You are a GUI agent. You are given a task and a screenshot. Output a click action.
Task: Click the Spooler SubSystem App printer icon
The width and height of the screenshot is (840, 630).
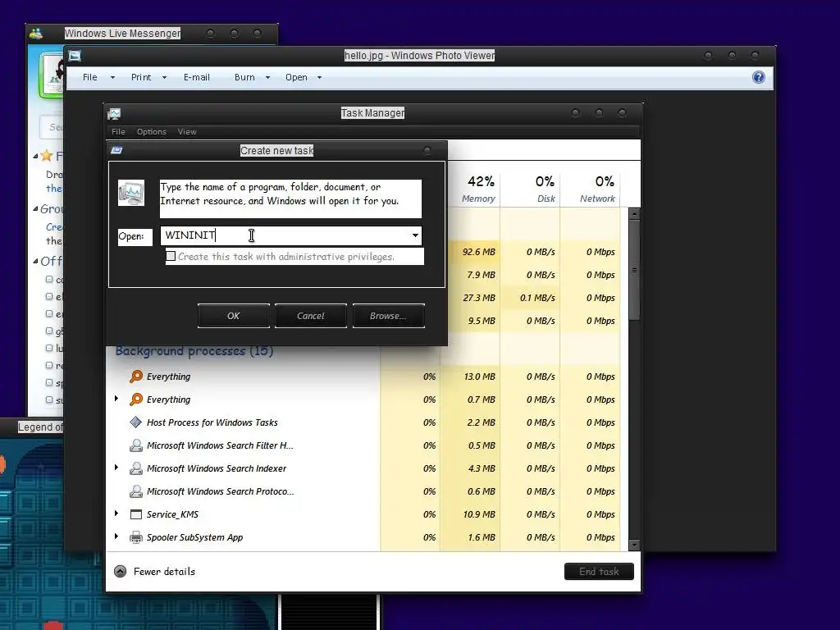(x=136, y=537)
